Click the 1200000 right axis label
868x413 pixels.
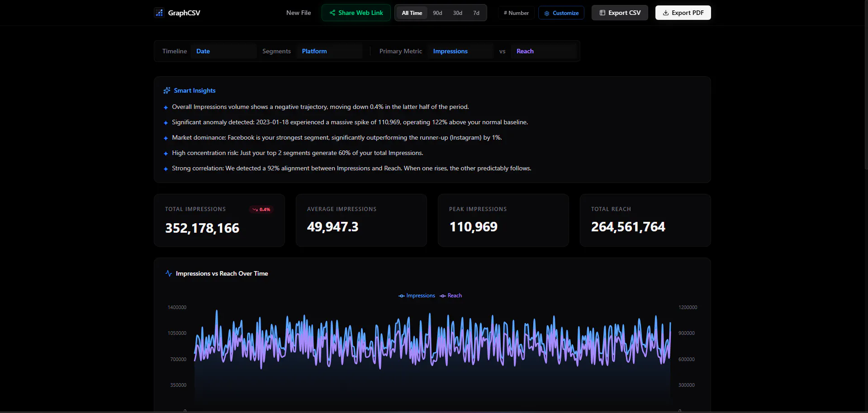(x=688, y=307)
